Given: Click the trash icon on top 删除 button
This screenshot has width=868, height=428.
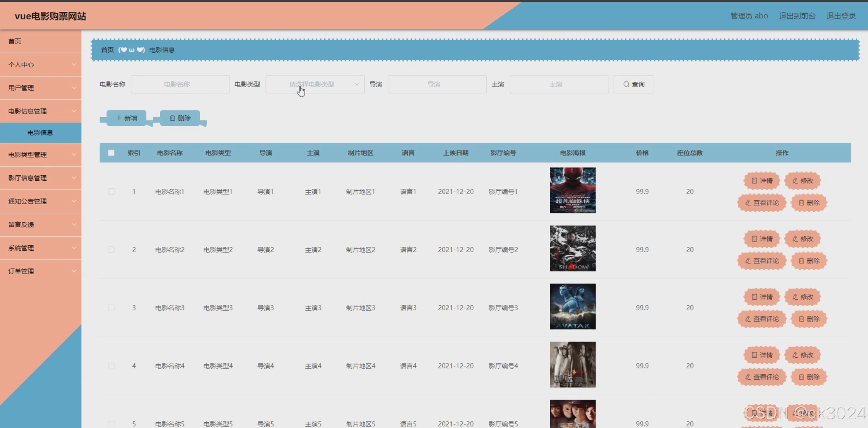Looking at the screenshot, I should click(173, 118).
